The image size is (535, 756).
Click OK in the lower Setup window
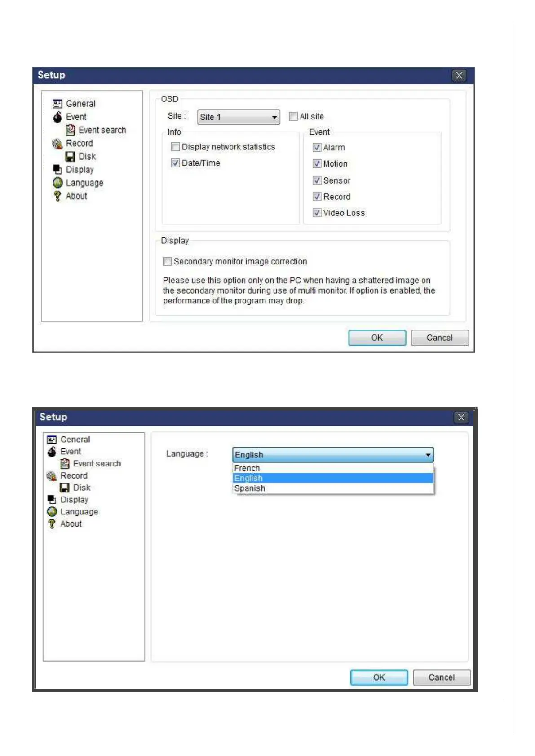tap(379, 677)
